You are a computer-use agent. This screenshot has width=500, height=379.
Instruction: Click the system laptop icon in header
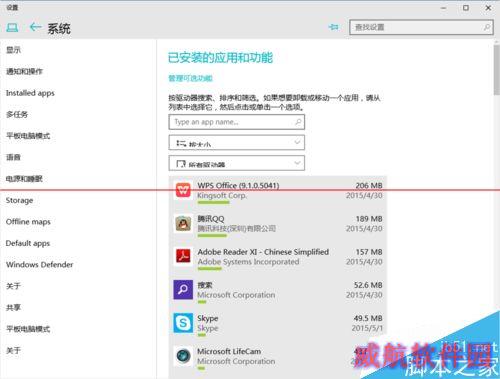click(12, 28)
